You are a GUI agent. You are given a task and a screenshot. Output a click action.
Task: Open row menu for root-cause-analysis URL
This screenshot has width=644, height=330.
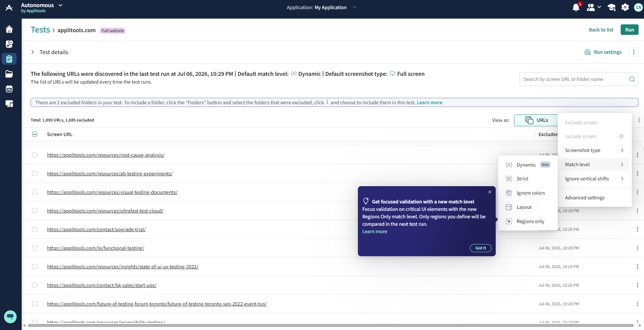(x=637, y=155)
